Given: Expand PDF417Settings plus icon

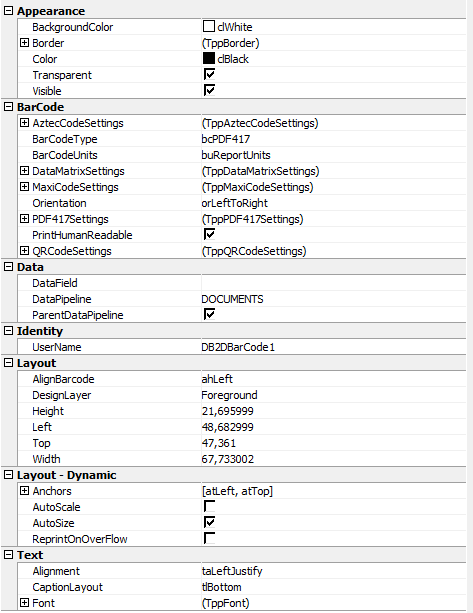Looking at the screenshot, I should click(24, 219).
